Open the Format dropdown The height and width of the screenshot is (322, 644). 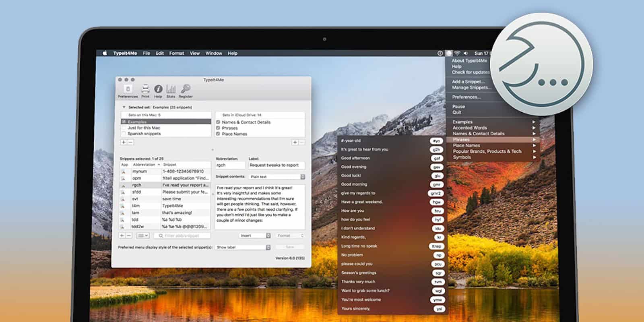[x=290, y=235]
